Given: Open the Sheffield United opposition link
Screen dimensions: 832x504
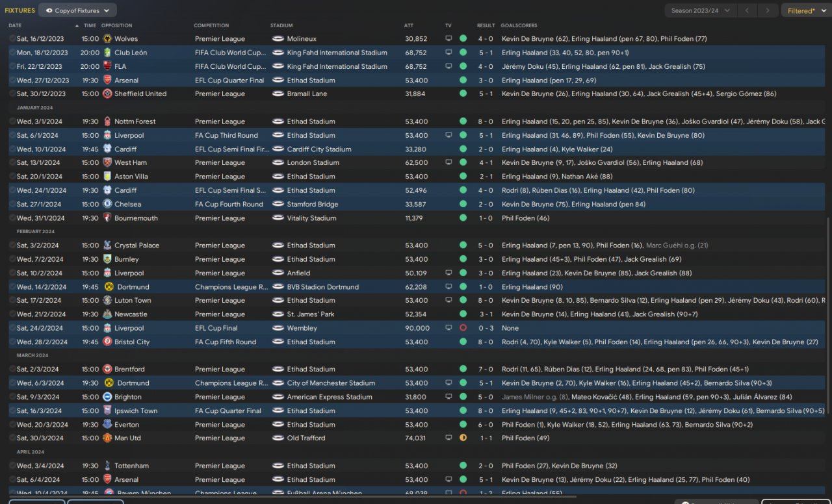Looking at the screenshot, I should pos(140,94).
